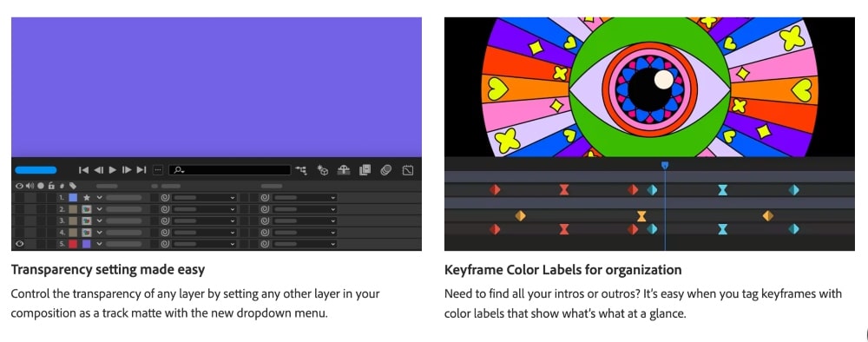Click the lock icon in column header

coord(51,186)
